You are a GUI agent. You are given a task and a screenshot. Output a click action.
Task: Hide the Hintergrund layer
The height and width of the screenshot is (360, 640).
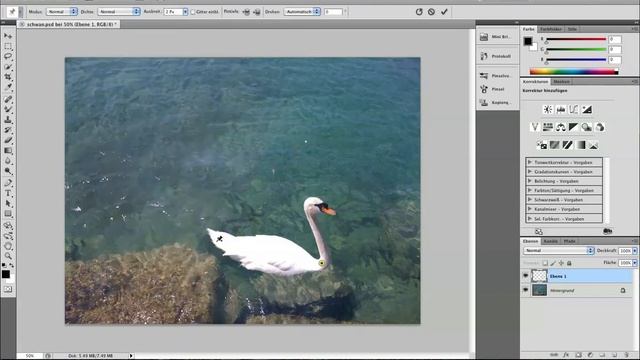(x=525, y=290)
